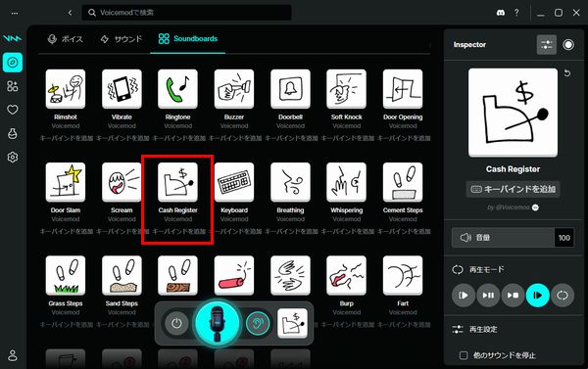
Task: Play the Keyboard sound tile
Action: [234, 182]
